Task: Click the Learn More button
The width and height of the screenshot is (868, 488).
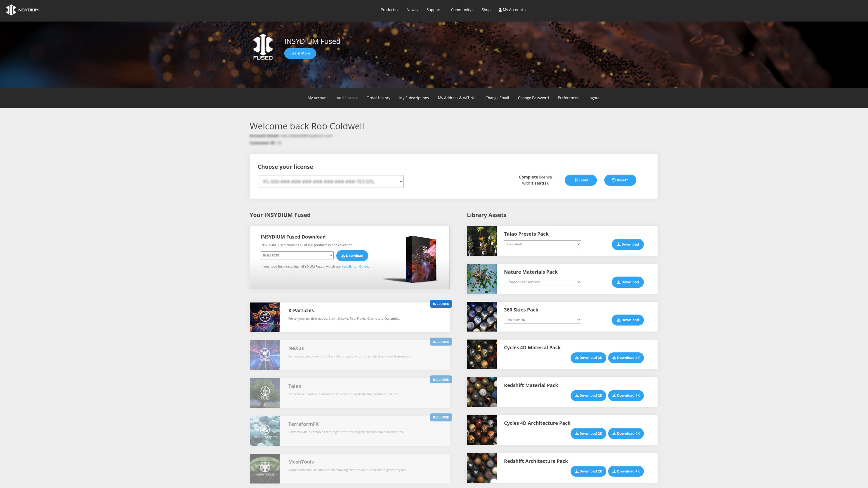Action: (x=300, y=53)
